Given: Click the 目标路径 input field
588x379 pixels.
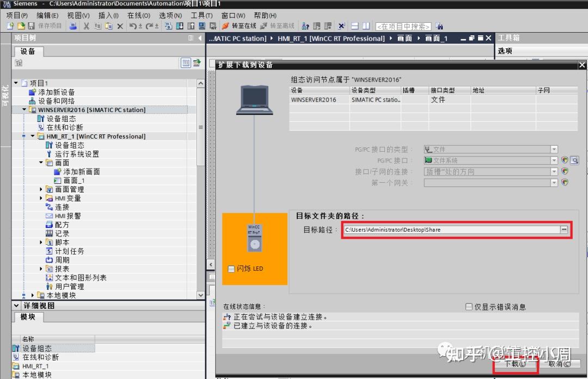Looking at the screenshot, I should [452, 229].
